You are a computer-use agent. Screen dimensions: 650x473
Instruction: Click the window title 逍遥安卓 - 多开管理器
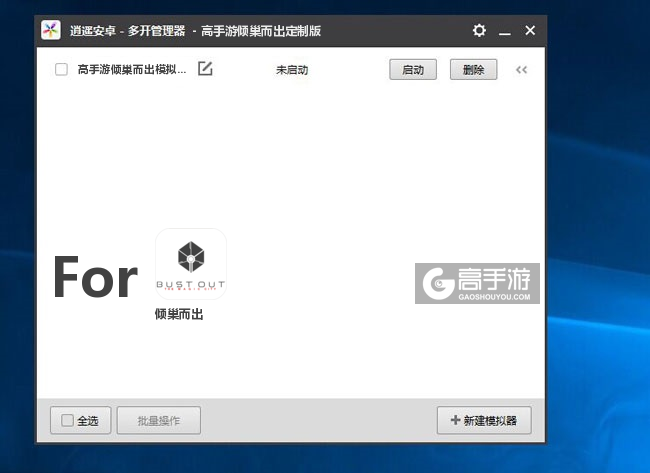coord(127,31)
